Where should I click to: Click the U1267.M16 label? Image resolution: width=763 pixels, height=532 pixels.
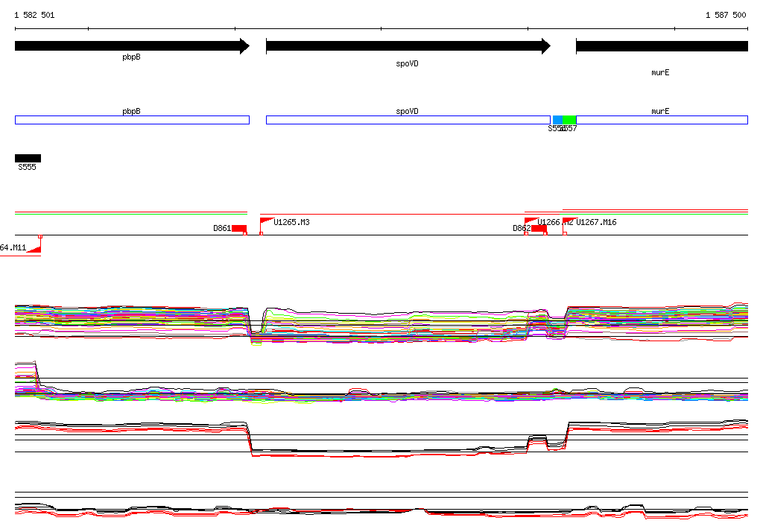(596, 223)
